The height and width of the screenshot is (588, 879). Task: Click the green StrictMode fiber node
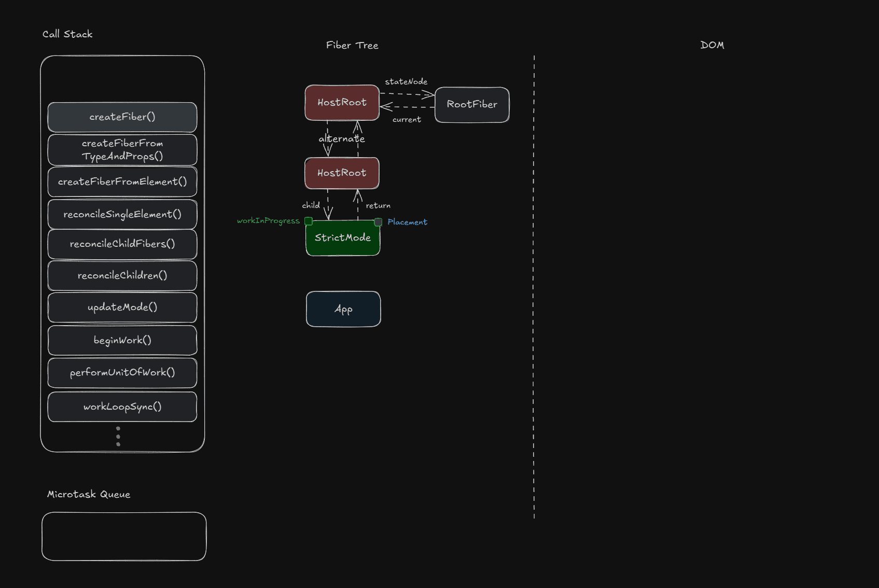coord(343,239)
